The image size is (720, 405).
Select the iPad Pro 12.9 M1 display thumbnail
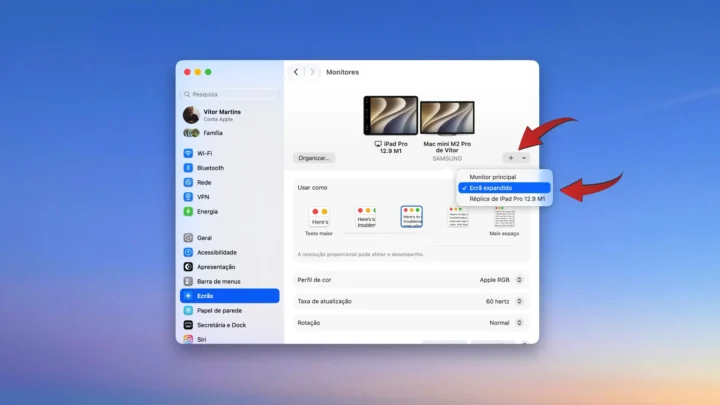point(391,115)
